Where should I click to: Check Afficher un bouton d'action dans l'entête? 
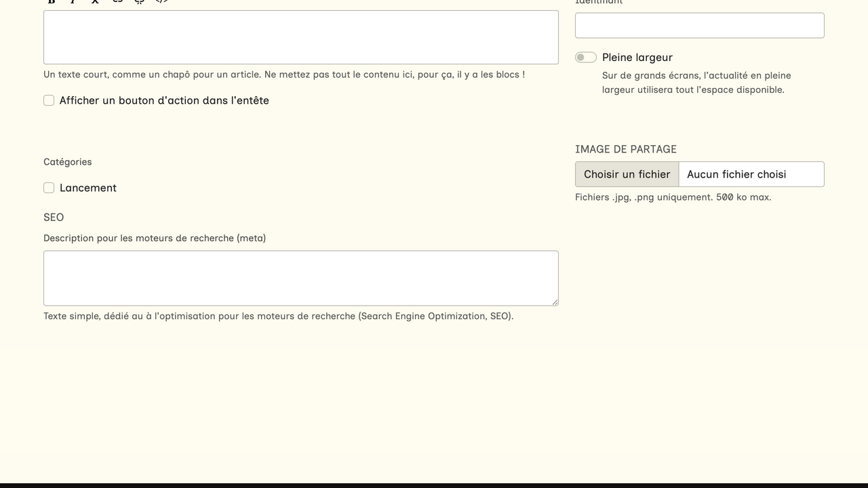(49, 100)
